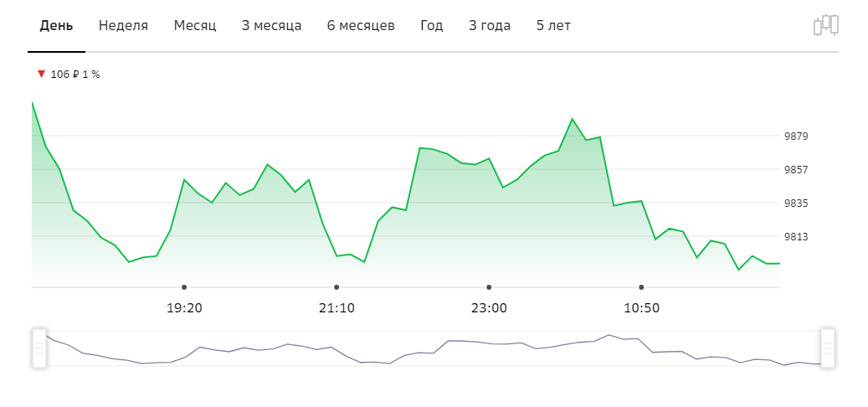Screen dimensions: 868x407
Task: Switch to the Неделя tab
Action: pos(123,25)
